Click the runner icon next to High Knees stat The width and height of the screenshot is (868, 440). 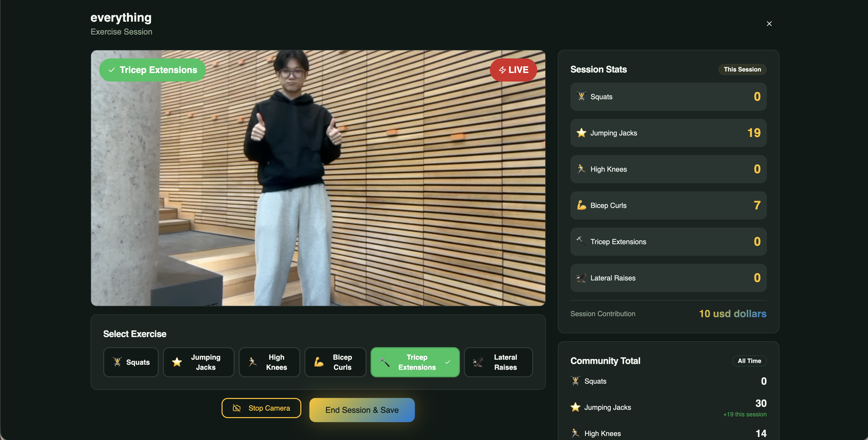pos(581,169)
